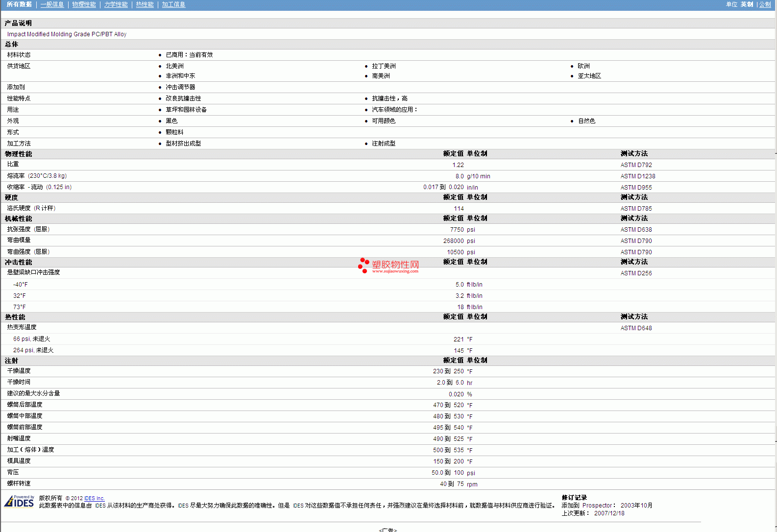Click the ASTM D1238 test method link
The image size is (777, 532).
[x=637, y=176]
